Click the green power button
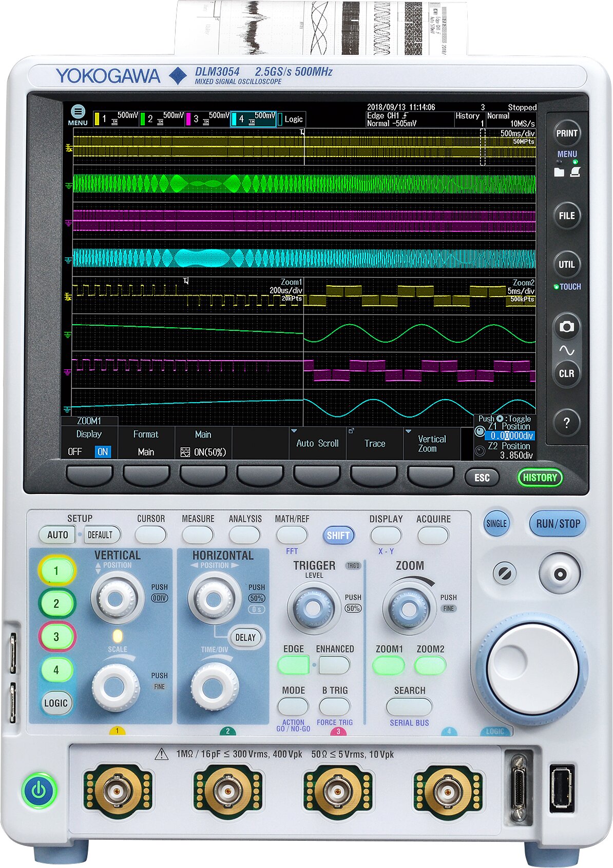 coord(39,791)
